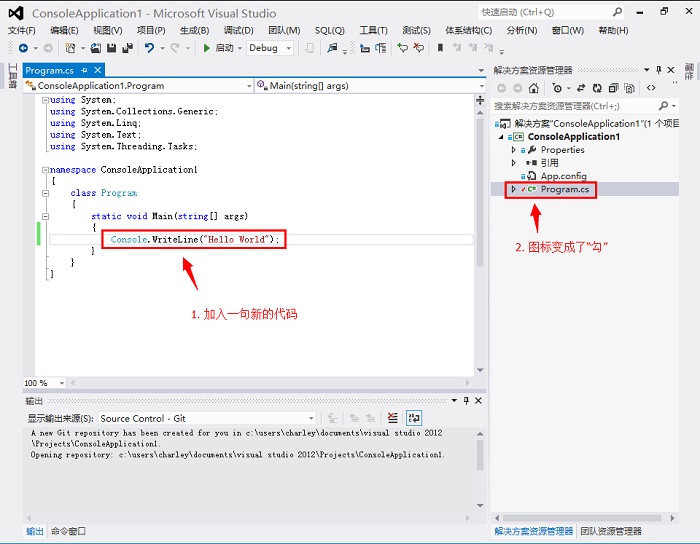Select App.config in Solution Explorer

[x=563, y=176]
